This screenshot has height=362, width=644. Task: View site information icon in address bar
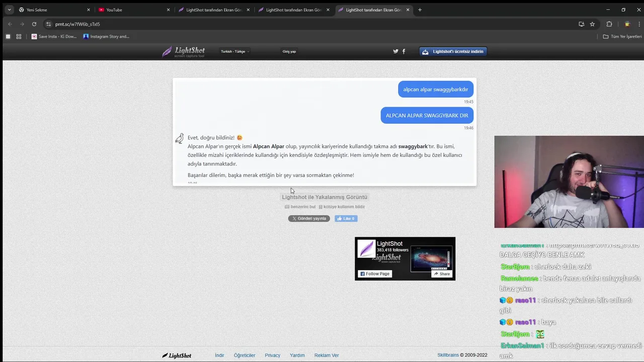coord(48,24)
